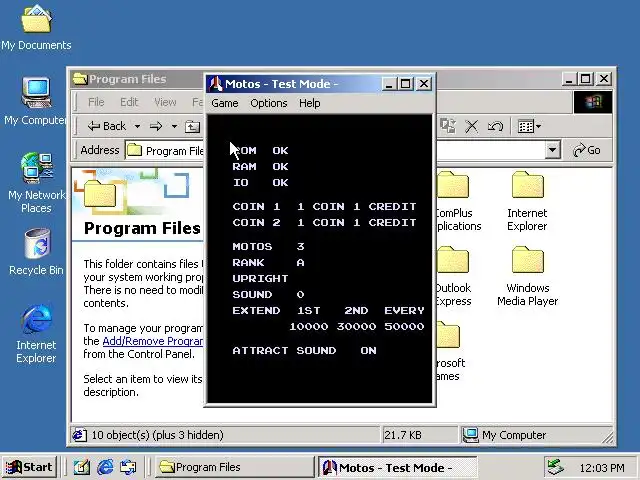
Task: Click the Back button in Explorer toolbar
Action: [x=107, y=126]
